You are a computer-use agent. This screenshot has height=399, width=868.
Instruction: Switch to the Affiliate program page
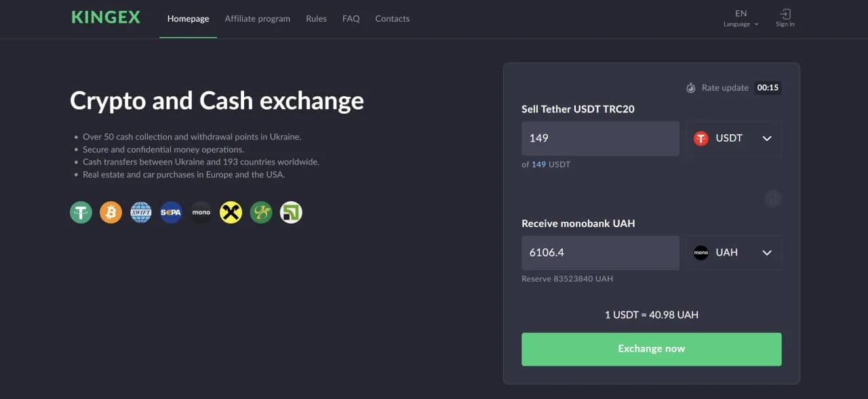[258, 18]
